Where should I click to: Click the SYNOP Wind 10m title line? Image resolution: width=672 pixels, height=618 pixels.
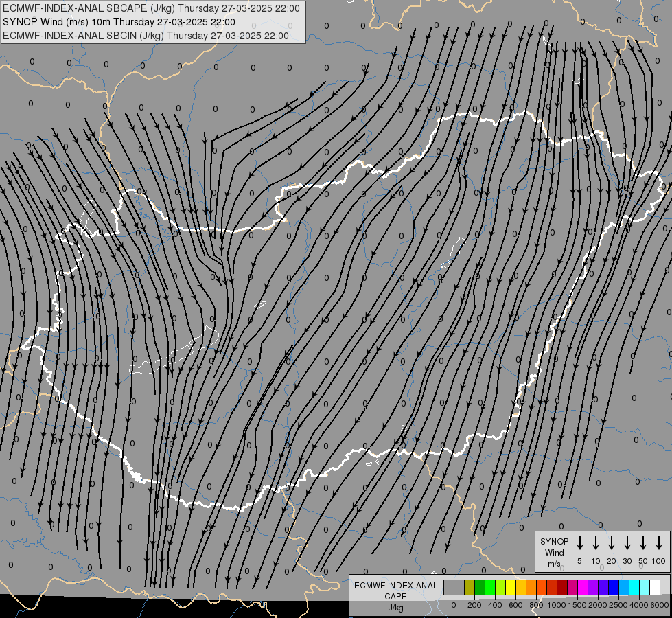(x=119, y=22)
